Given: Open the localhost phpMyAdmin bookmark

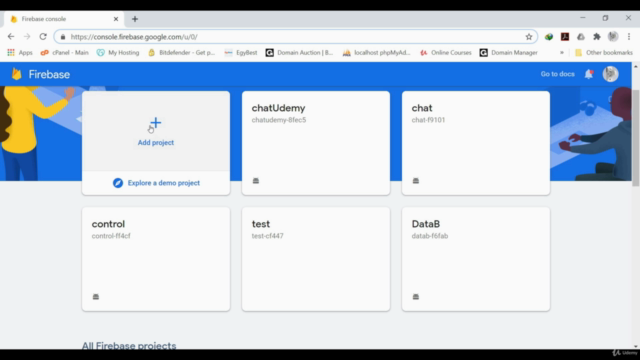Looking at the screenshot, I should point(376,53).
